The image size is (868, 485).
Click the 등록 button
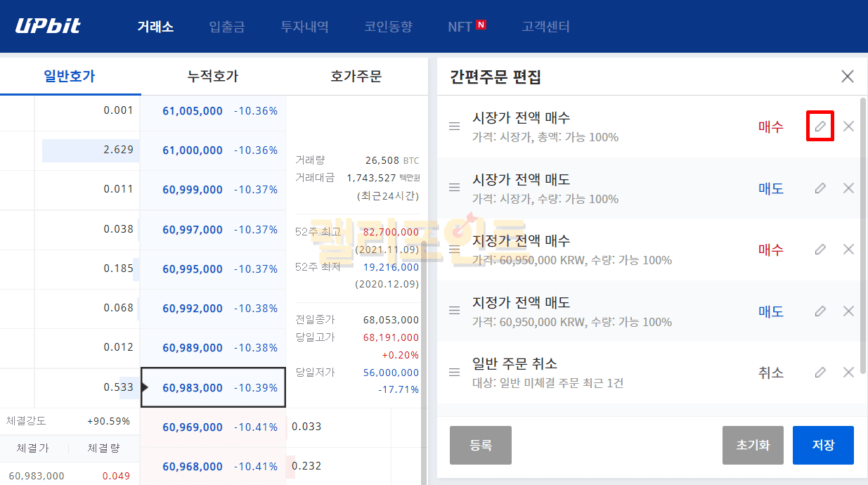[x=480, y=446]
